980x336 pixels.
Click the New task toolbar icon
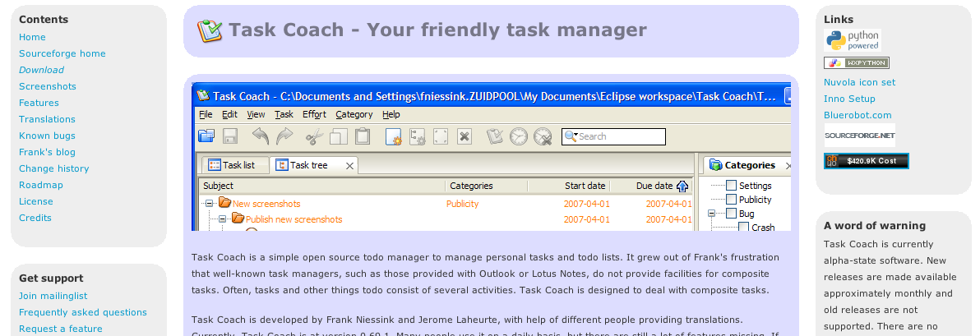(x=393, y=136)
